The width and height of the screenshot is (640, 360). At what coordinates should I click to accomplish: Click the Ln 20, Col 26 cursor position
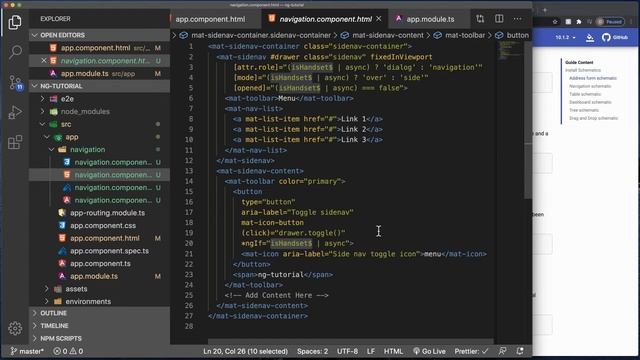pos(245,351)
